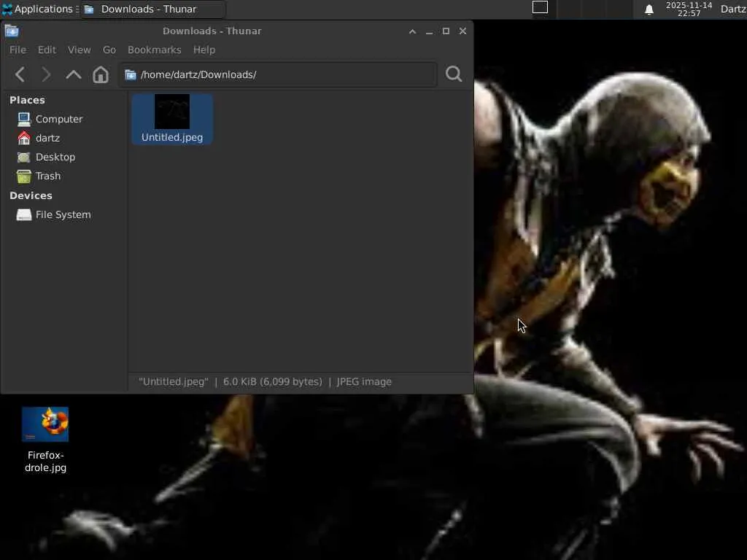
Task: Click the dartz home folder icon in sidebar
Action: pos(24,138)
